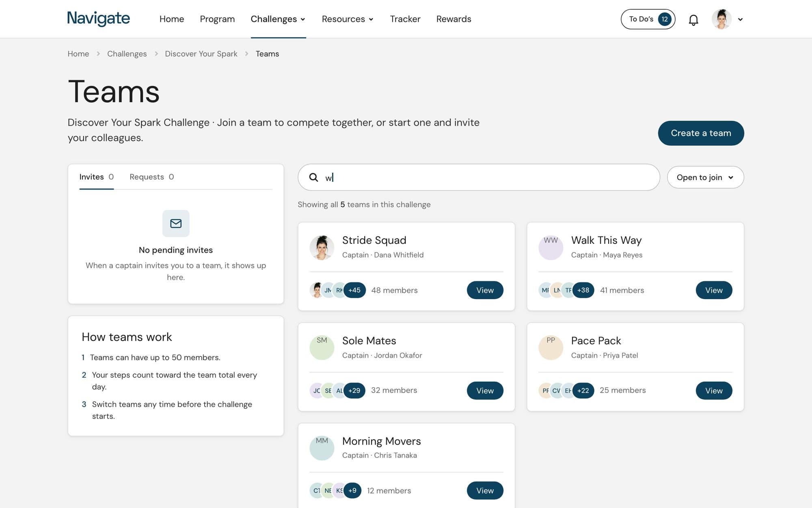Click the Discover Your Spark breadcrumb
This screenshot has width=812, height=508.
coord(201,54)
